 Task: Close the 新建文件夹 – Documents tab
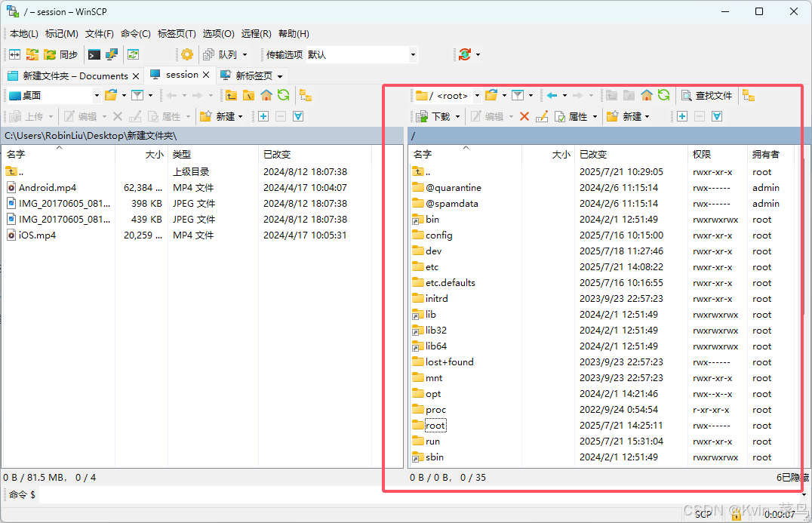pyautogui.click(x=136, y=76)
